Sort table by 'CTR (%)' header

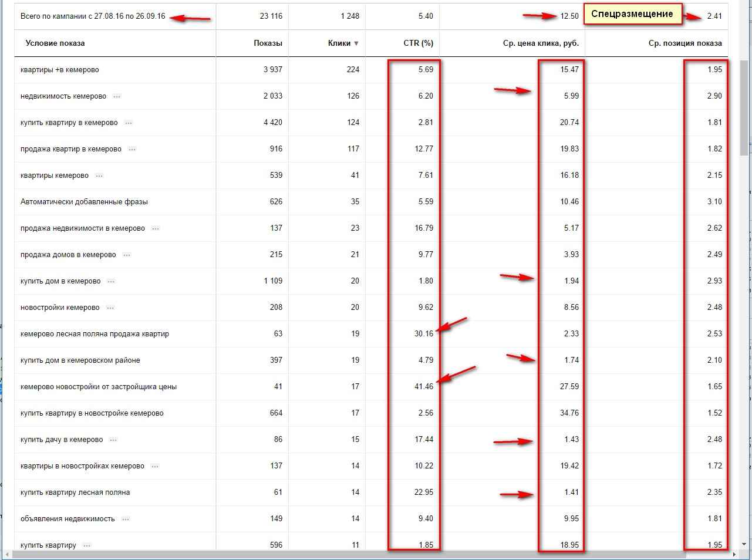(x=419, y=43)
